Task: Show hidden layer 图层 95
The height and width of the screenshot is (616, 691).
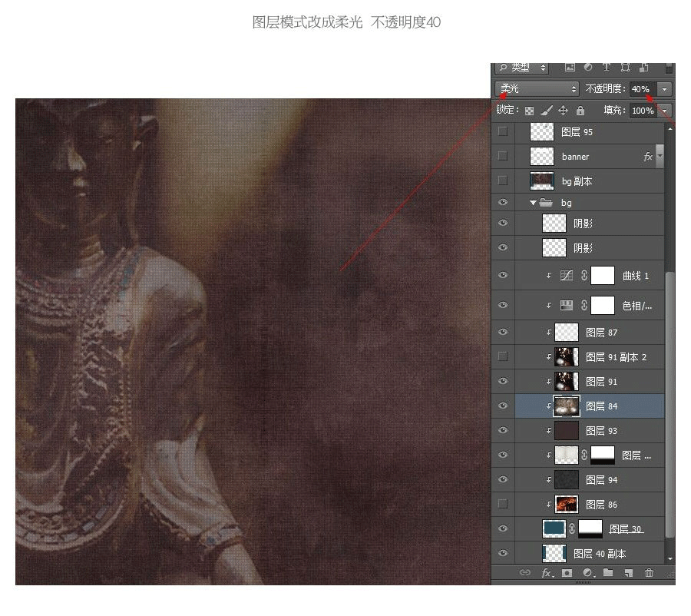Action: click(x=502, y=131)
